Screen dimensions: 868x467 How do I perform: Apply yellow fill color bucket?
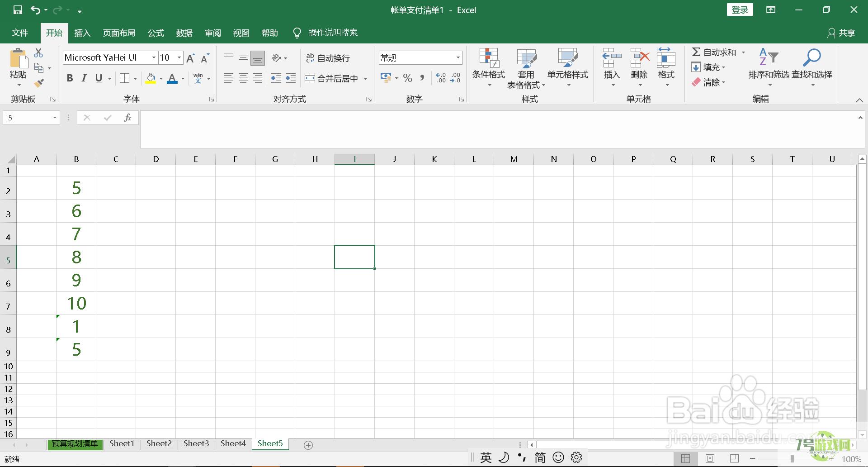(x=151, y=79)
